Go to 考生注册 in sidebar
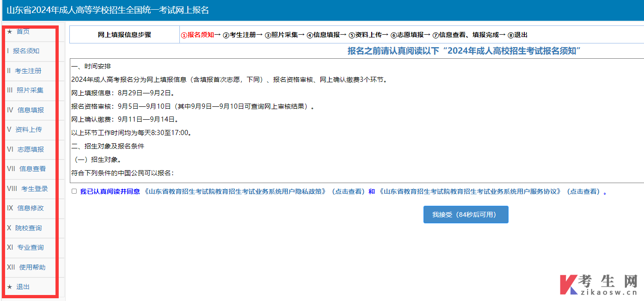644x301 pixels. click(x=28, y=71)
